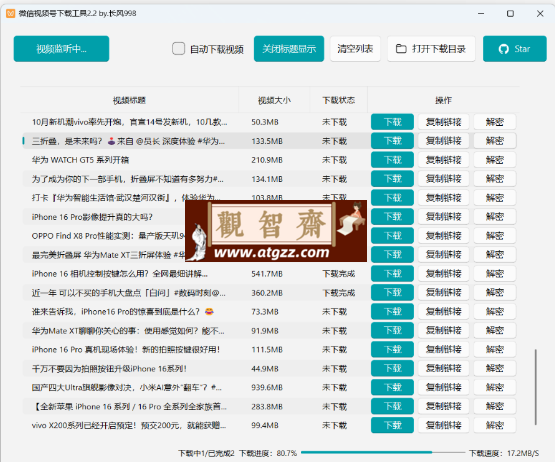Copy link for 为了成为你的下一部手机 video
The image size is (555, 462).
click(x=444, y=179)
